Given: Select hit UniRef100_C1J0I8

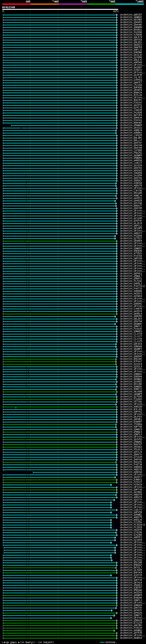Looking at the screenshot, I should tap(131, 334).
